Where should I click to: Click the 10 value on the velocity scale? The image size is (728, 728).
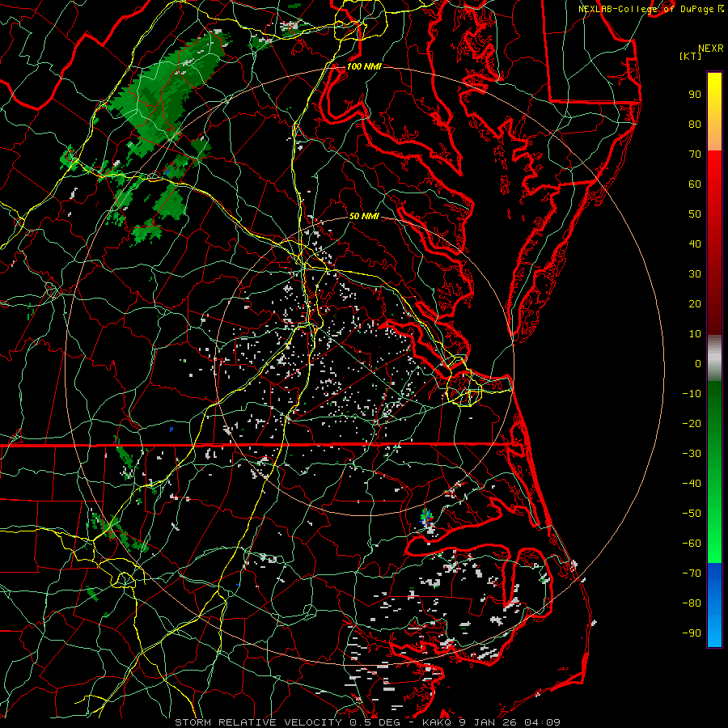(695, 334)
